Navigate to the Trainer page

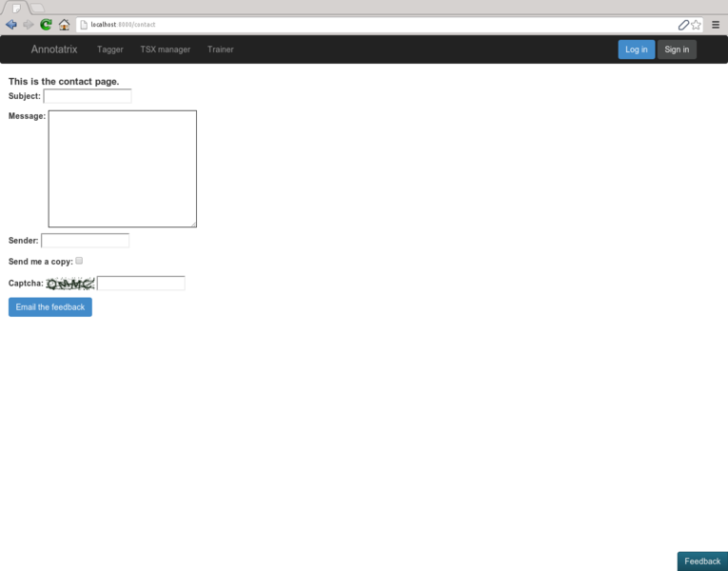point(220,49)
